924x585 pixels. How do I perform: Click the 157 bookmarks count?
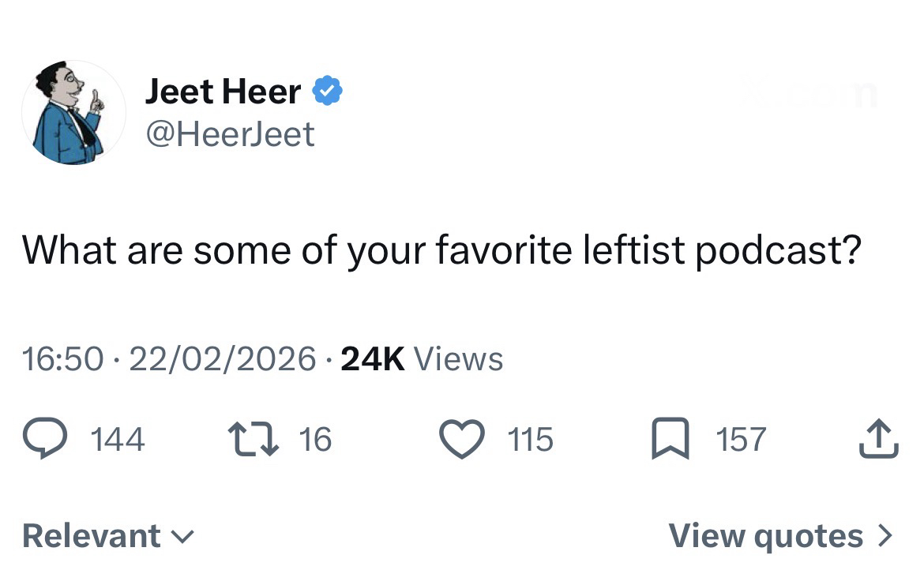[741, 439]
